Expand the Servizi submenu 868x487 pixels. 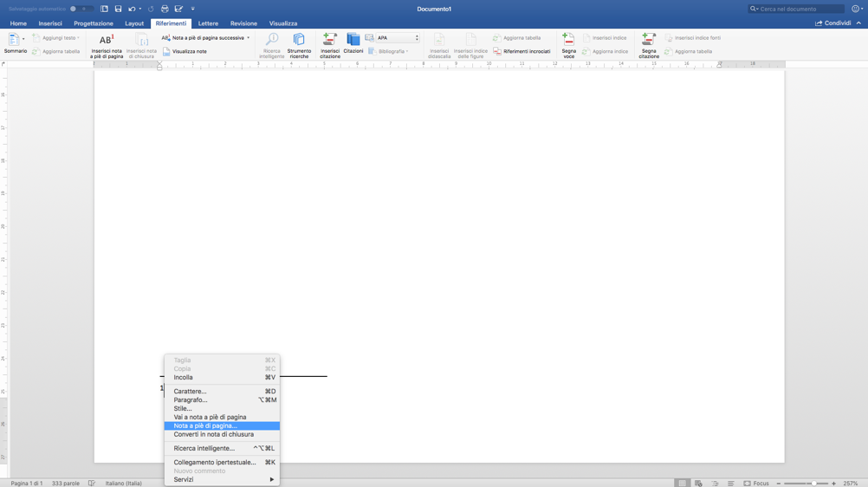[x=222, y=480]
